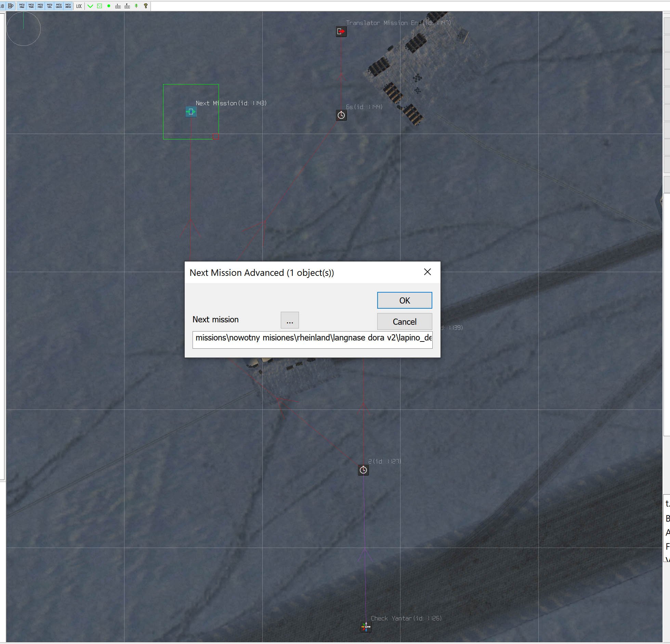
Task: Open the browse button for Next mission
Action: point(290,320)
